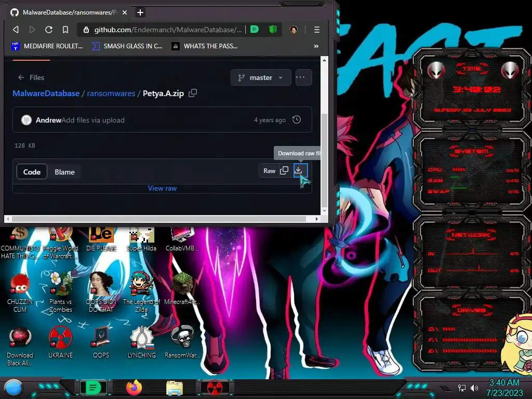This screenshot has width=532, height=399.
Task: Open the Raw file view button
Action: point(270,171)
